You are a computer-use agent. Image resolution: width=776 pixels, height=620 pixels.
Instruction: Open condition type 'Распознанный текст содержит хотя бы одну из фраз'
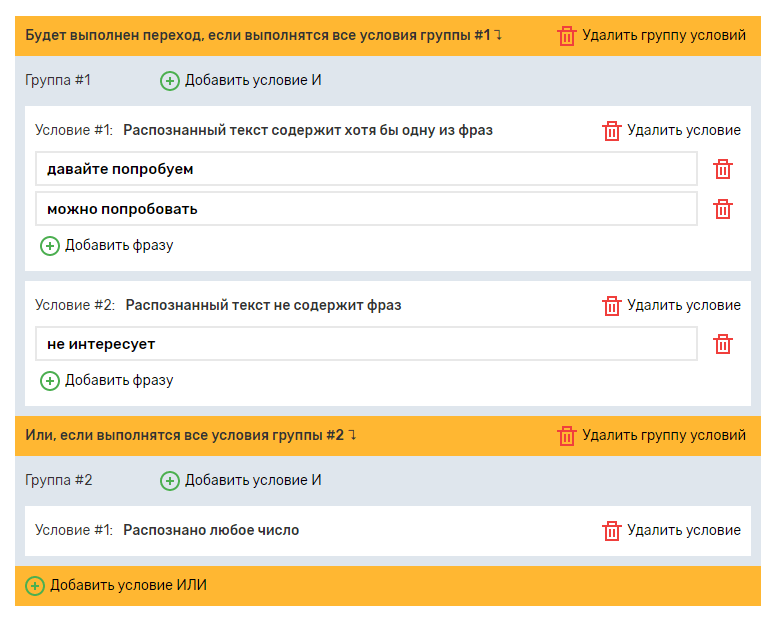308,130
